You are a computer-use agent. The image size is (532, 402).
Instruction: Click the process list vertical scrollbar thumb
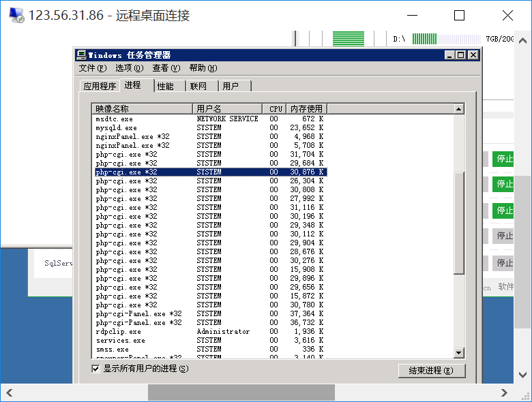tap(459, 223)
